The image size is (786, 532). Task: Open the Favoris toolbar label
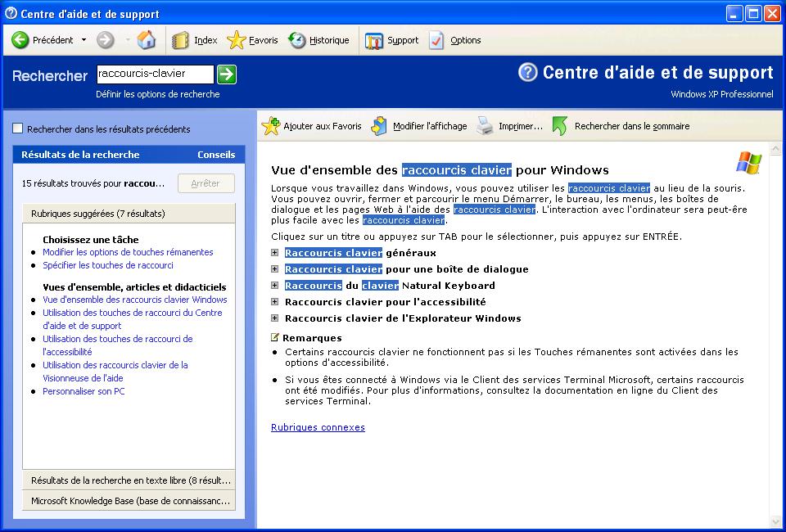coord(263,40)
